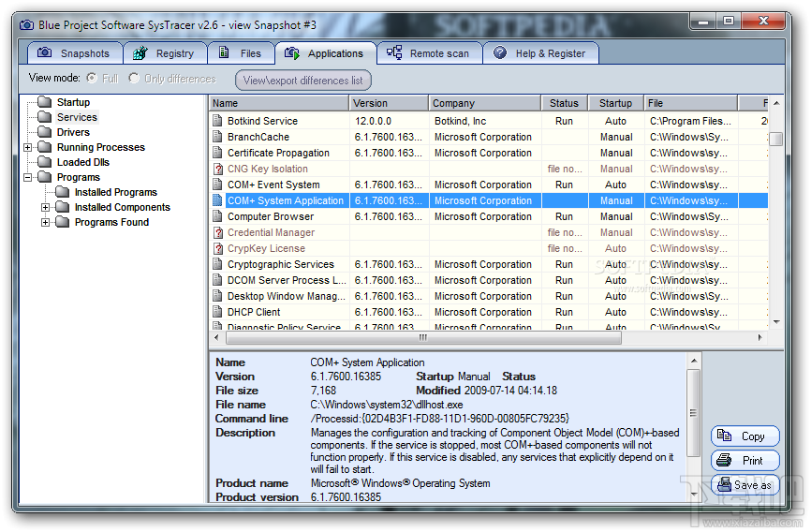
Task: Click the Installed Programs folder icon
Action: [62, 192]
